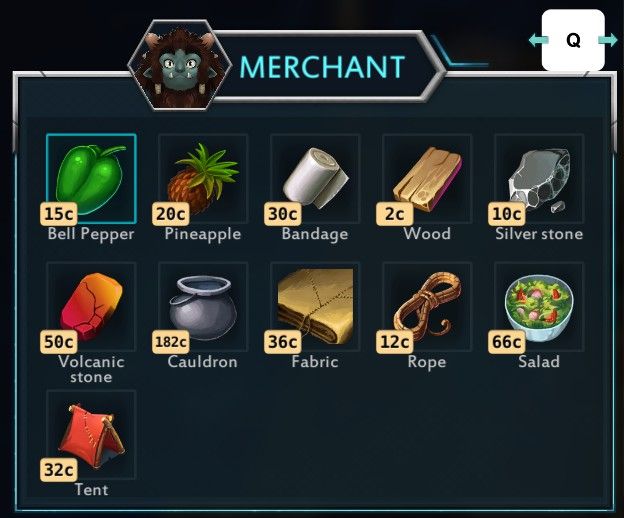This screenshot has width=624, height=518.
Task: Select the red Tent item
Action: click(91, 435)
